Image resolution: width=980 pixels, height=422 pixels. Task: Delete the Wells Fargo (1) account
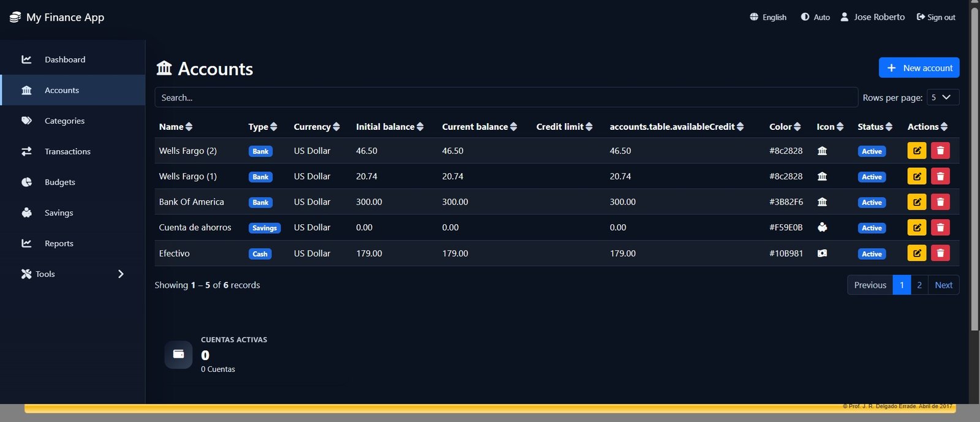tap(940, 176)
